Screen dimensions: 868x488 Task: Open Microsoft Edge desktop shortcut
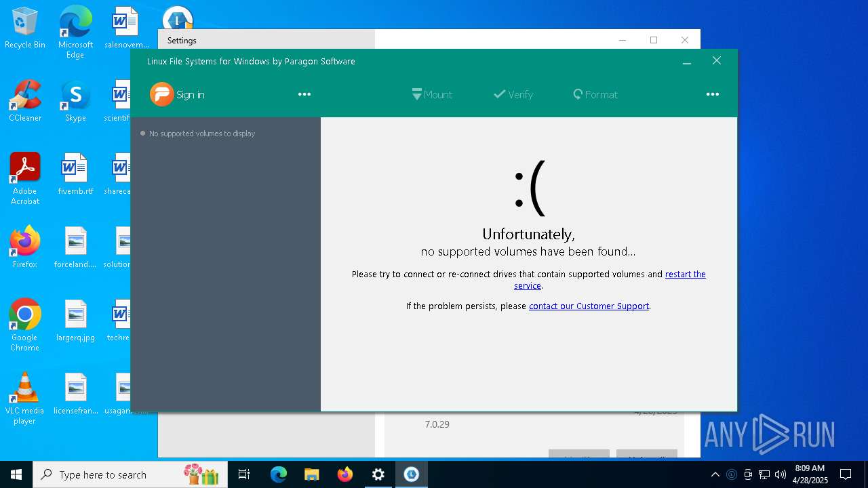point(75,32)
